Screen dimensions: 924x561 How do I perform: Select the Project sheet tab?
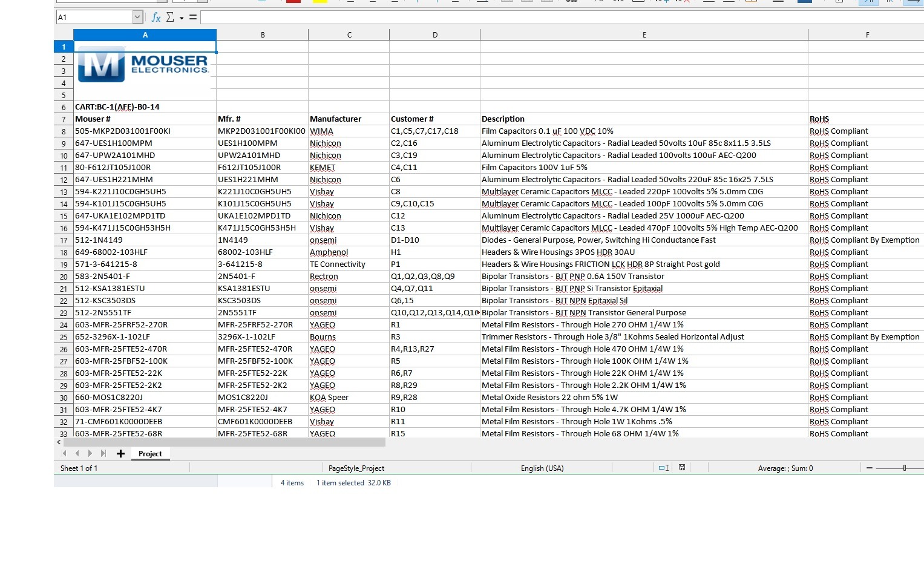(150, 454)
